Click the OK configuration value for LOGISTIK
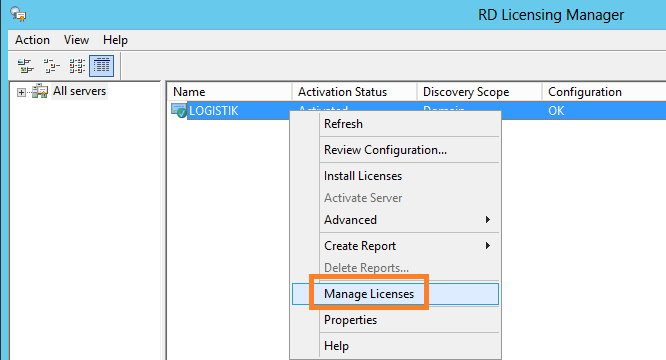Image resolution: width=666 pixels, height=360 pixels. pyautogui.click(x=556, y=111)
